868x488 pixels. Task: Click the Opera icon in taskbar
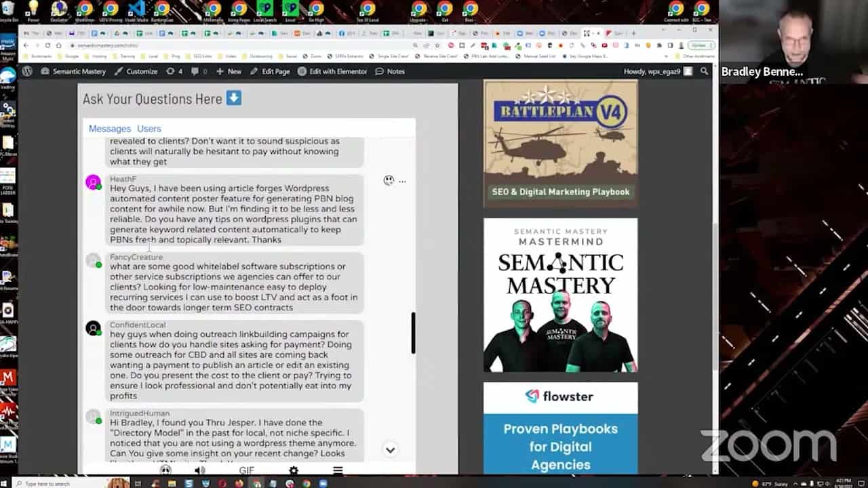(x=222, y=483)
